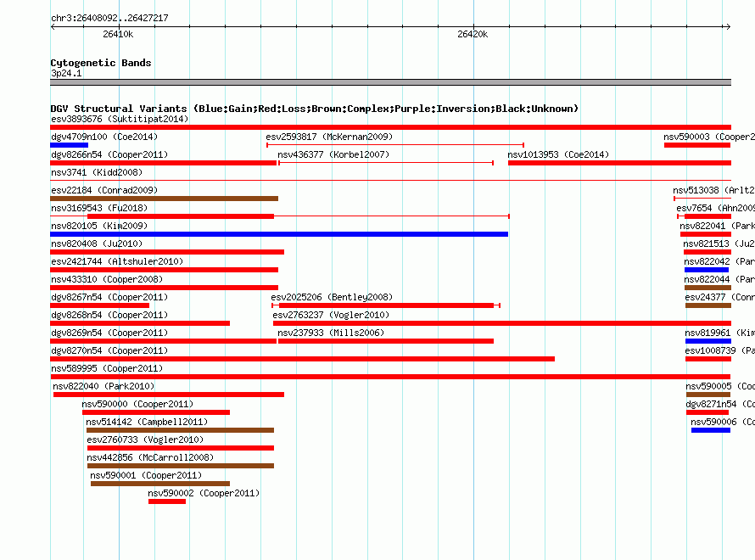The width and height of the screenshot is (755, 560).
Task: Open the esv2421744 (Altshuler2010) variant label
Action: [x=117, y=261]
